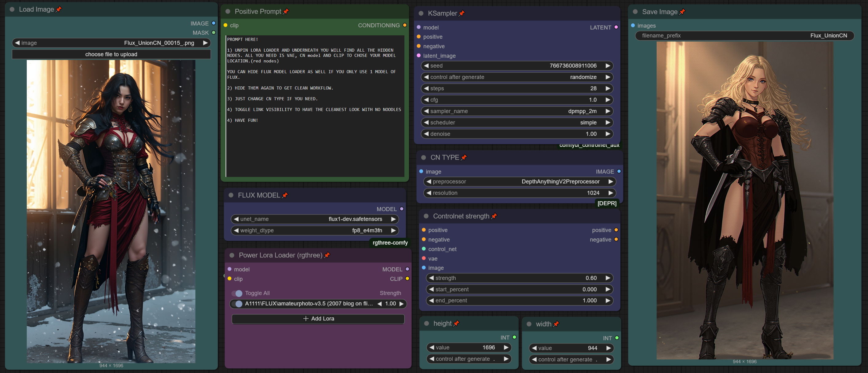The width and height of the screenshot is (868, 373).
Task: Click the CONDITIONING output dot of Positive Prompt
Action: (405, 25)
